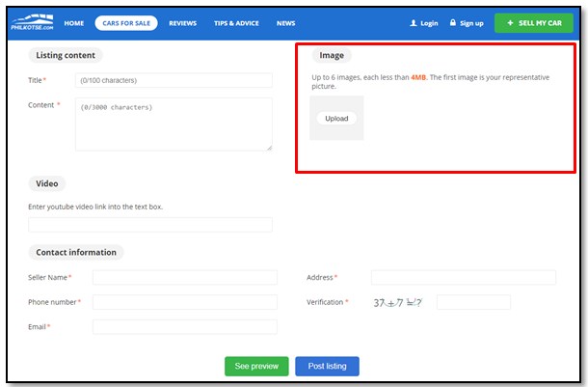This screenshot has height=387, width=588.
Task: Open Tips & Advice menu
Action: click(x=236, y=23)
